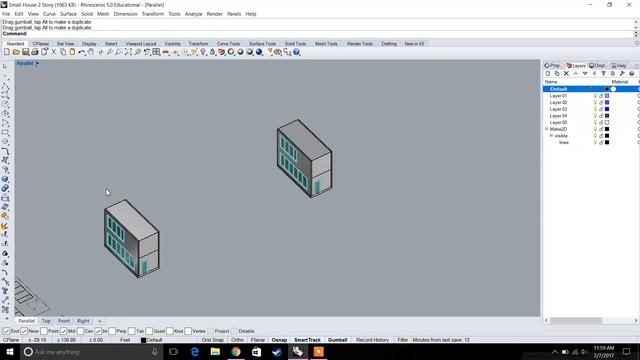The image size is (640, 360).
Task: Switch to the Top viewport tab
Action: [x=46, y=321]
